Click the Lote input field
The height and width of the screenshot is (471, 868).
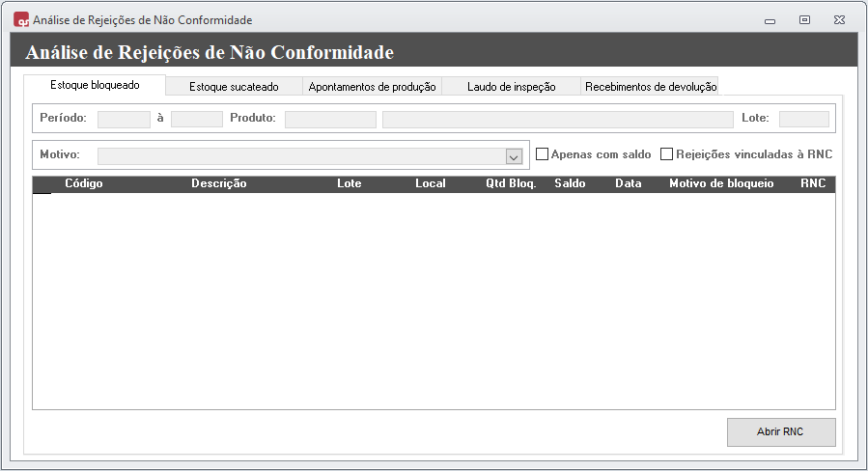click(803, 119)
